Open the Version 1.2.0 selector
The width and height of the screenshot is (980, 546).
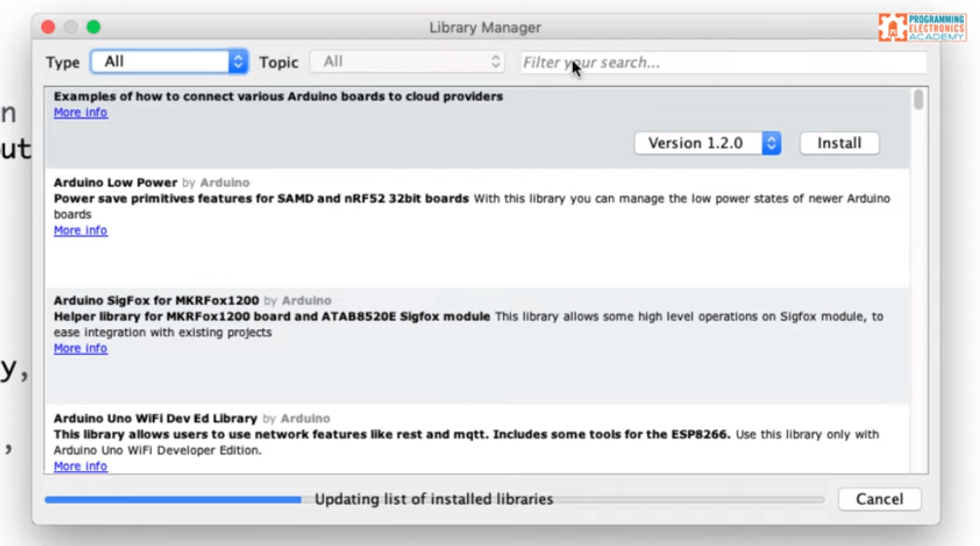click(707, 143)
